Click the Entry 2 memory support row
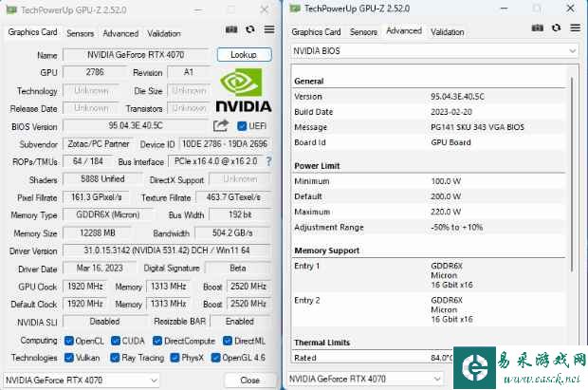This screenshot has width=588, height=390. click(x=429, y=310)
